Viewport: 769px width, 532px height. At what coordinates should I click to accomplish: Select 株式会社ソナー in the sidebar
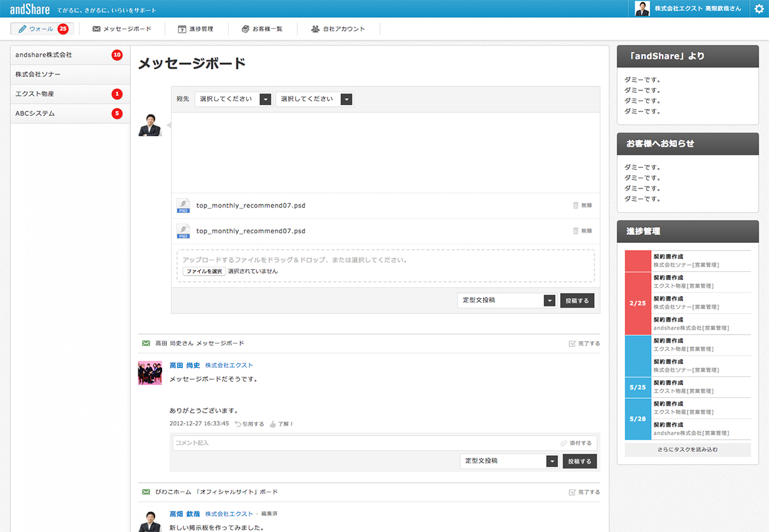[x=70, y=75]
